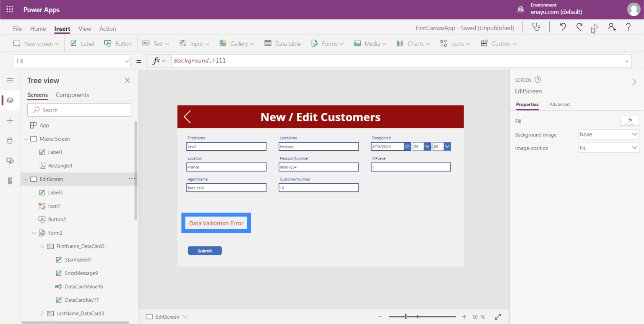This screenshot has height=324, width=644.
Task: Open the Input controls dropdown
Action: [194, 44]
